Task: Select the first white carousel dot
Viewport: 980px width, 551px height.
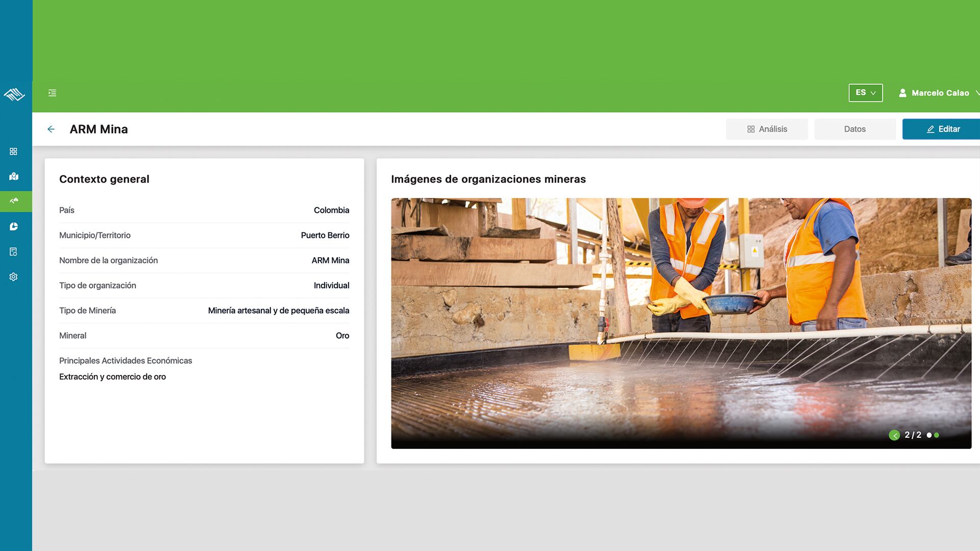Action: [x=929, y=435]
